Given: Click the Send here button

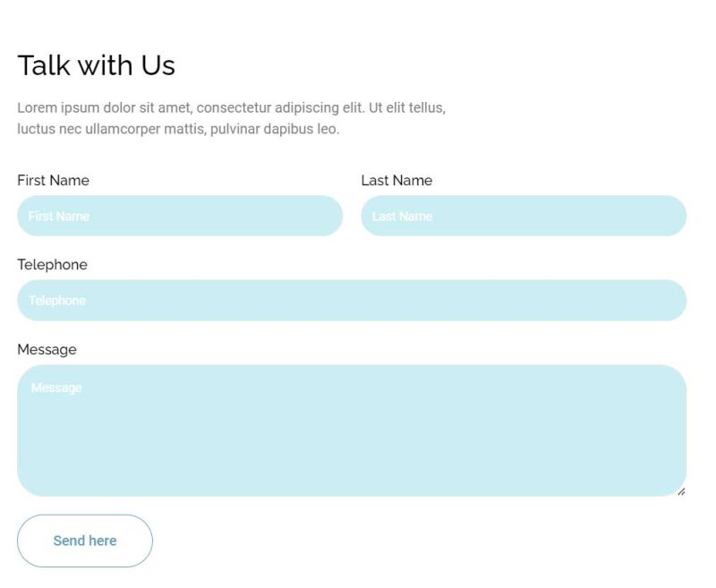Looking at the screenshot, I should pos(85,541).
